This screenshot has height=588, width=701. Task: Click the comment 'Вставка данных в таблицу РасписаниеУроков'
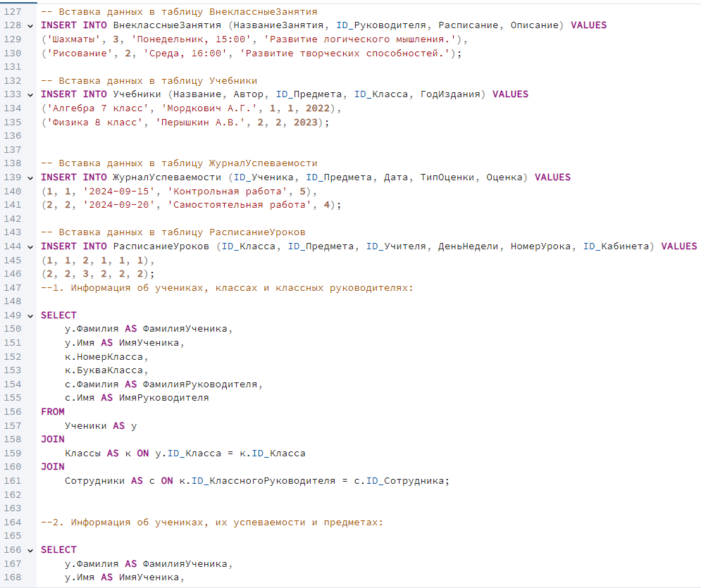[173, 232]
